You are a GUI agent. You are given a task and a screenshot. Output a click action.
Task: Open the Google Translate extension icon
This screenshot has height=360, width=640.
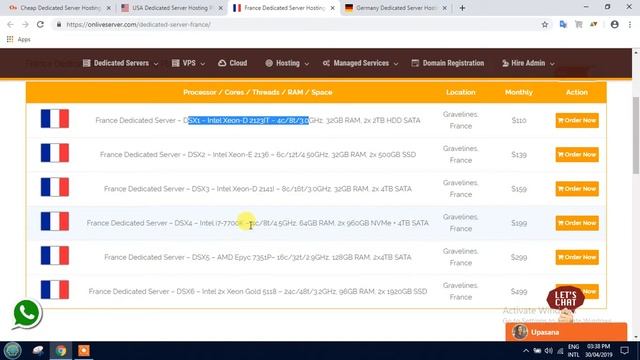click(563, 24)
